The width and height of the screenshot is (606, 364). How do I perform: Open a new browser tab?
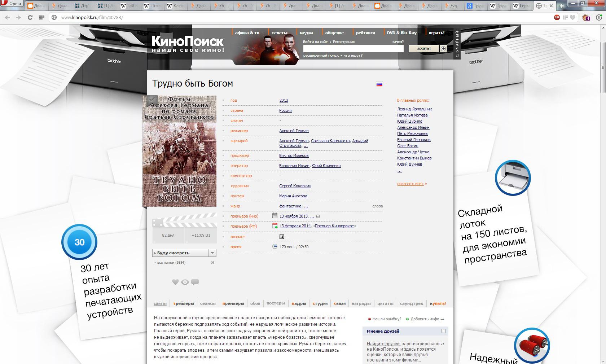point(562,6)
